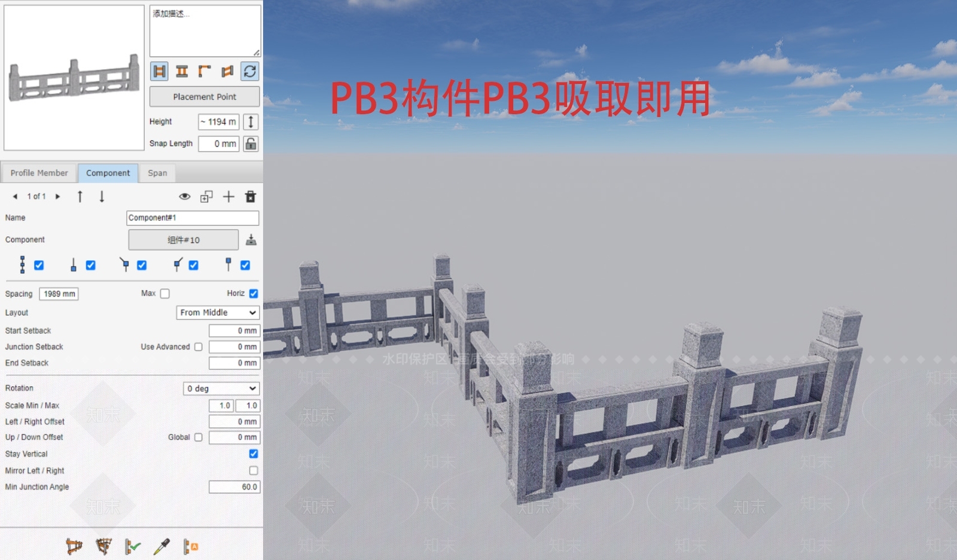Screen dimensions: 957x560
Task: Click the corner path assembly icon
Action: (x=205, y=71)
